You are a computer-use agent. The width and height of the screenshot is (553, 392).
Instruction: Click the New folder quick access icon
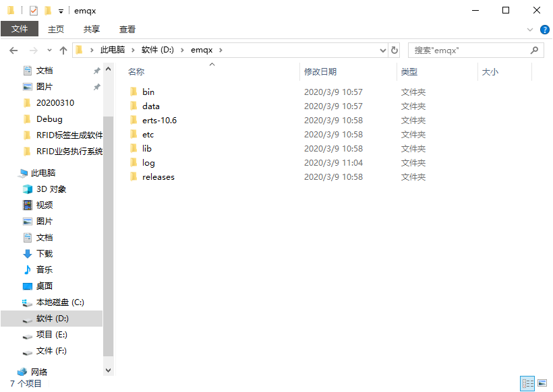[x=48, y=11]
